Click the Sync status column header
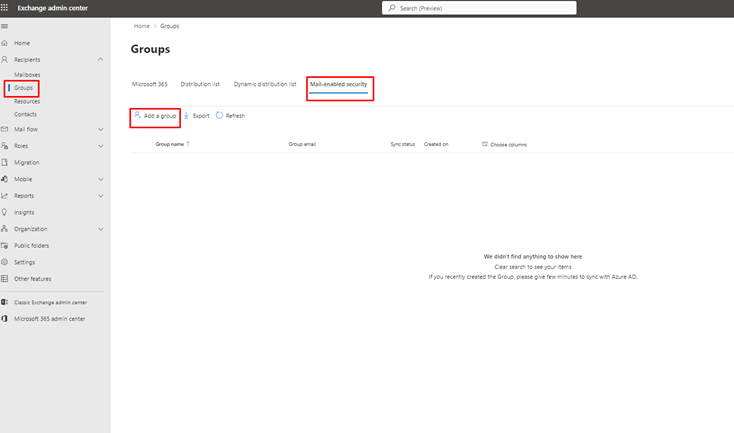 pyautogui.click(x=403, y=144)
